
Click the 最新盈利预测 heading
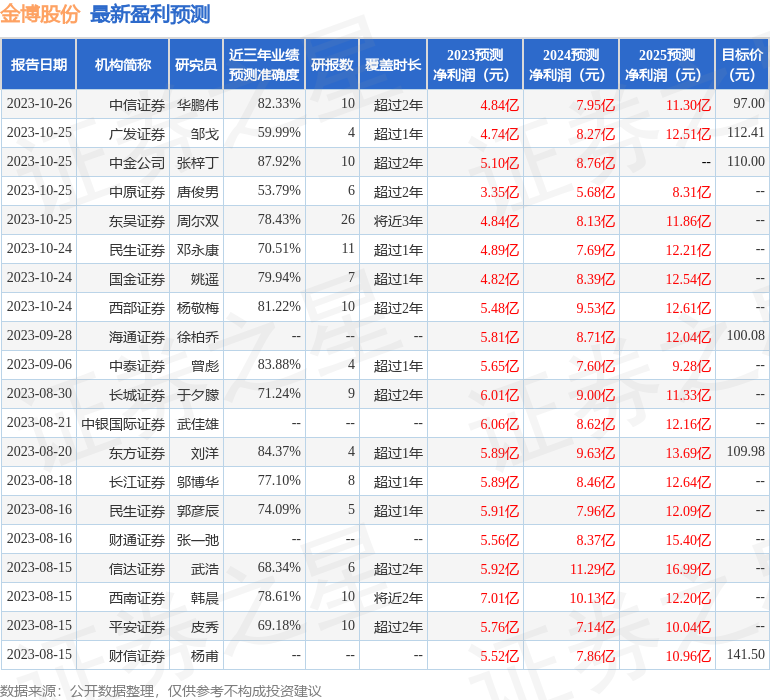150,14
